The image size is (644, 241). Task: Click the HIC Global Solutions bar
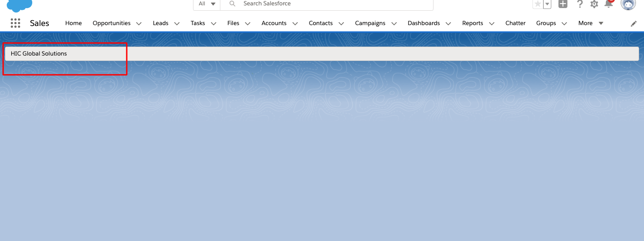(322, 54)
